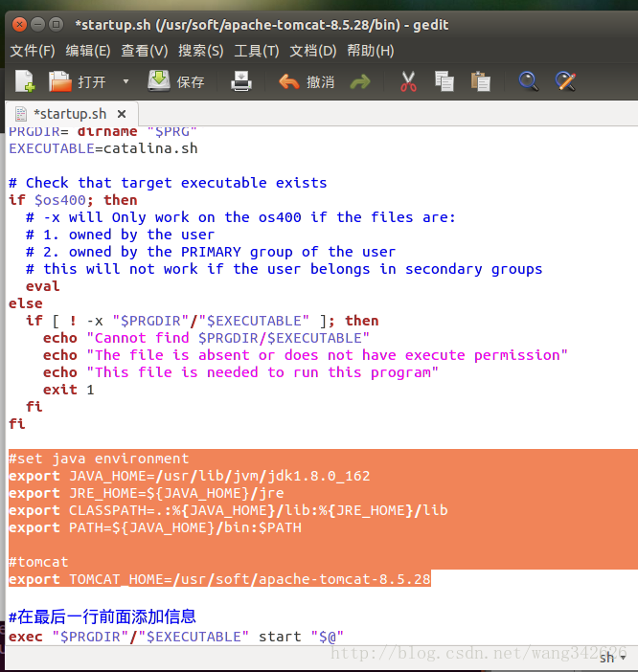The width and height of the screenshot is (638, 672).
Task: Click the Open folder icon
Action: (x=60, y=81)
